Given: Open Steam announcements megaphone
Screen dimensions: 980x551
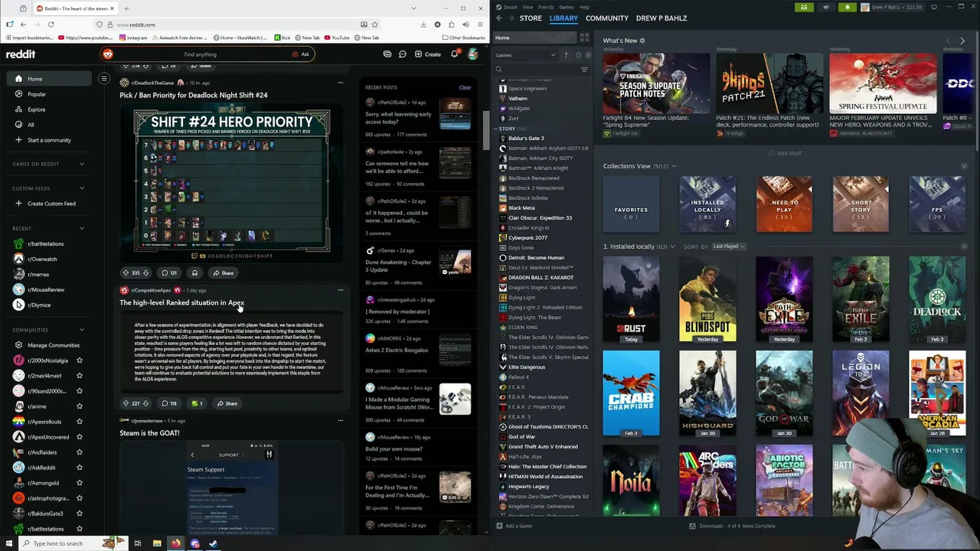Looking at the screenshot, I should coord(825,7).
